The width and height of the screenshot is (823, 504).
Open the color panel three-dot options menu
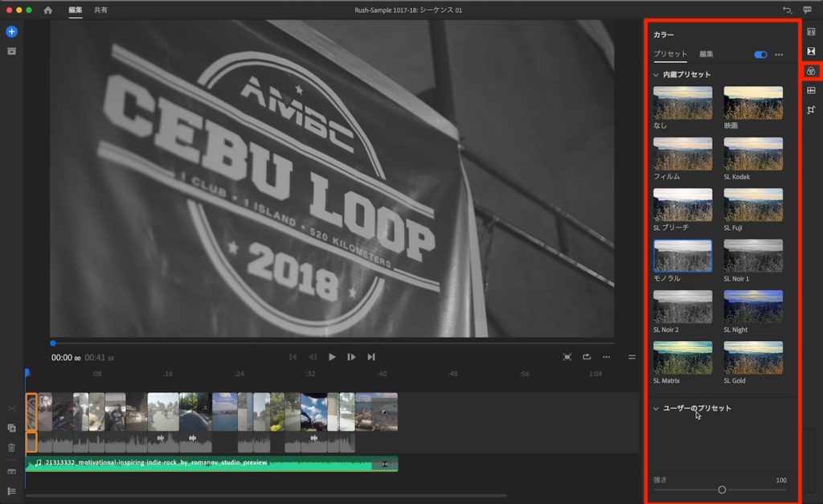(779, 55)
